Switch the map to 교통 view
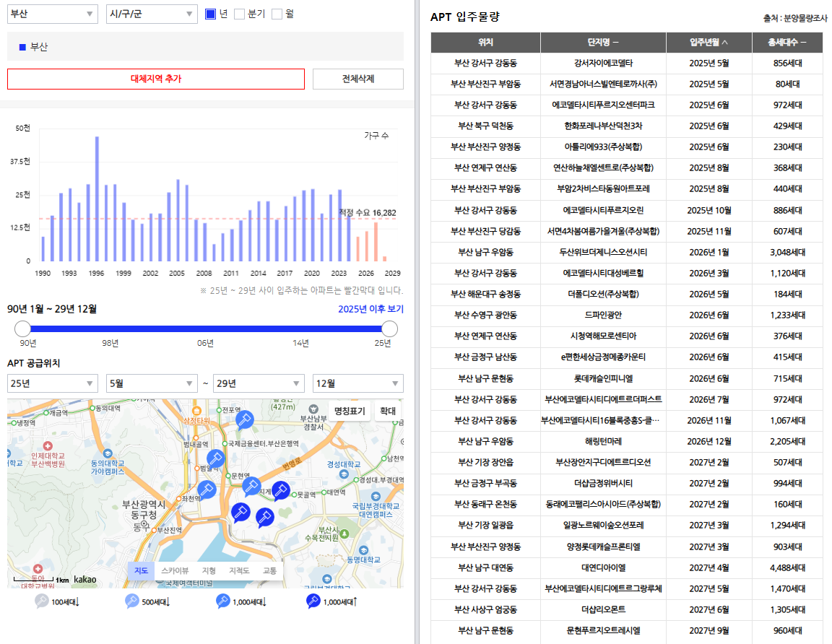Screen dimensions: 832x644 pyautogui.click(x=269, y=570)
